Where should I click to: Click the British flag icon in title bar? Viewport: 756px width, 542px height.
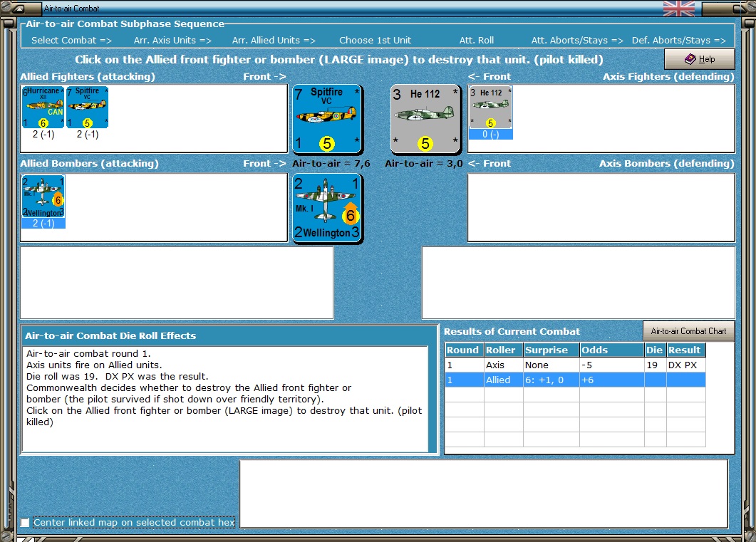coord(679,8)
